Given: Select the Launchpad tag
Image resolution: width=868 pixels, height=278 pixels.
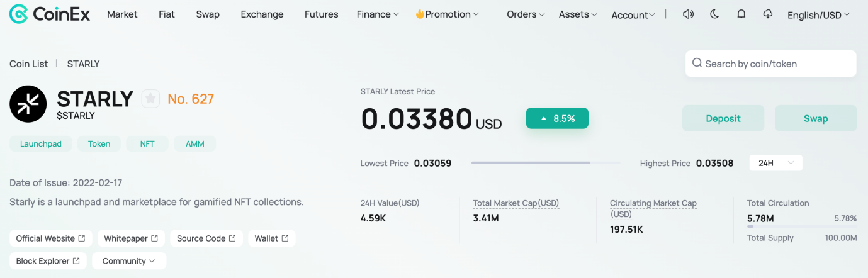Looking at the screenshot, I should (x=41, y=144).
